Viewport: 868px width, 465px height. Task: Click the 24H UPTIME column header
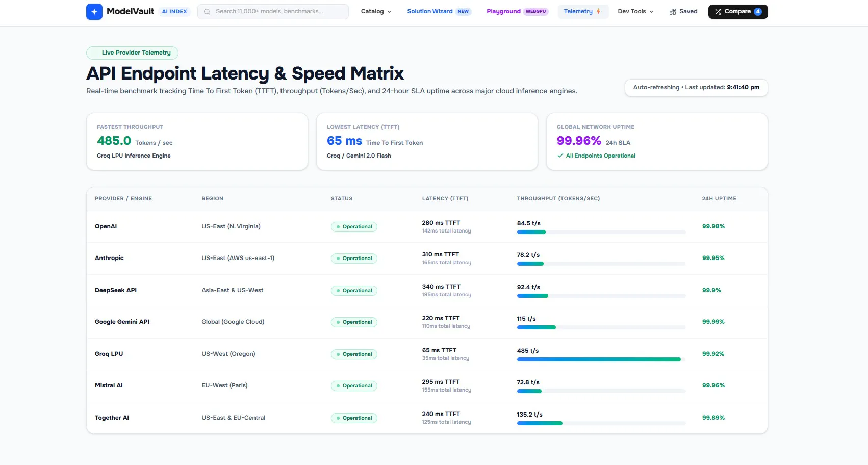(719, 199)
